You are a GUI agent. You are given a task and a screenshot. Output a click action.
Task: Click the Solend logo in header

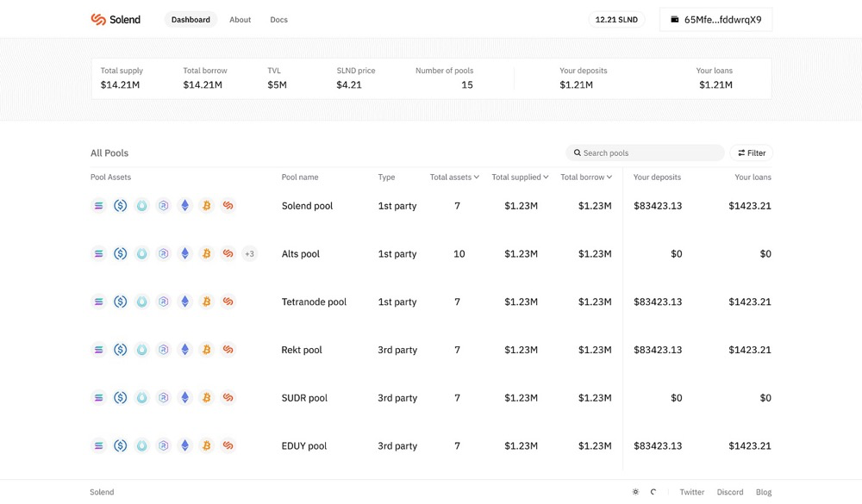[x=116, y=20]
